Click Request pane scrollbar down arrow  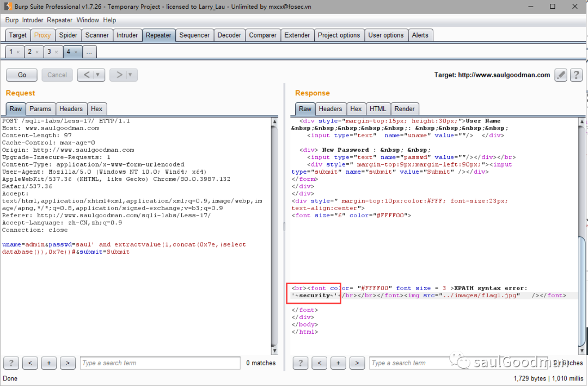(x=274, y=351)
